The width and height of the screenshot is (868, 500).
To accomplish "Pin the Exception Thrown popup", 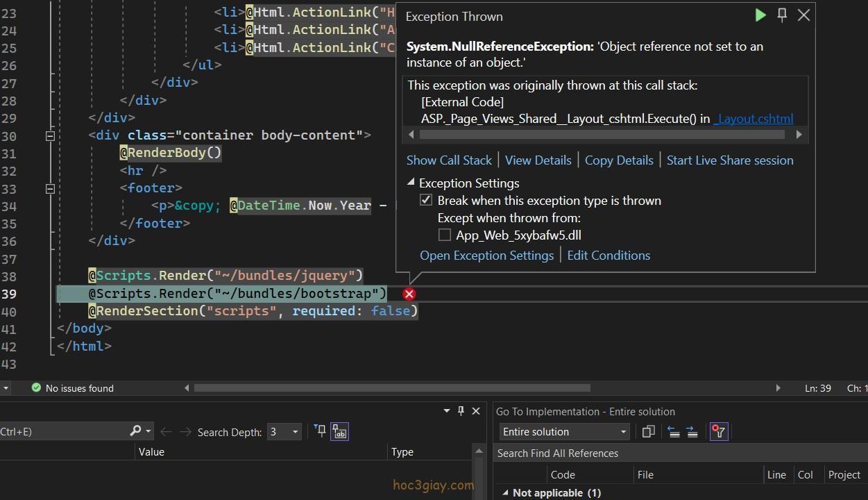I will tap(782, 15).
